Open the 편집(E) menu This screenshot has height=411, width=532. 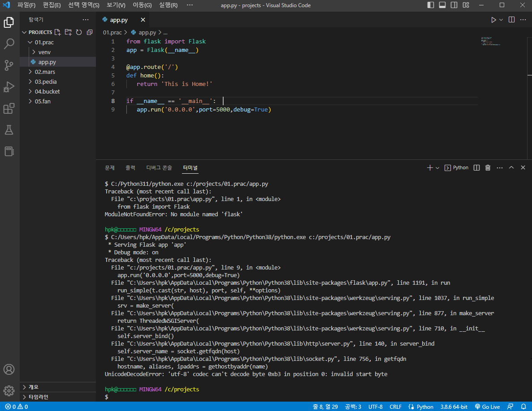52,5
